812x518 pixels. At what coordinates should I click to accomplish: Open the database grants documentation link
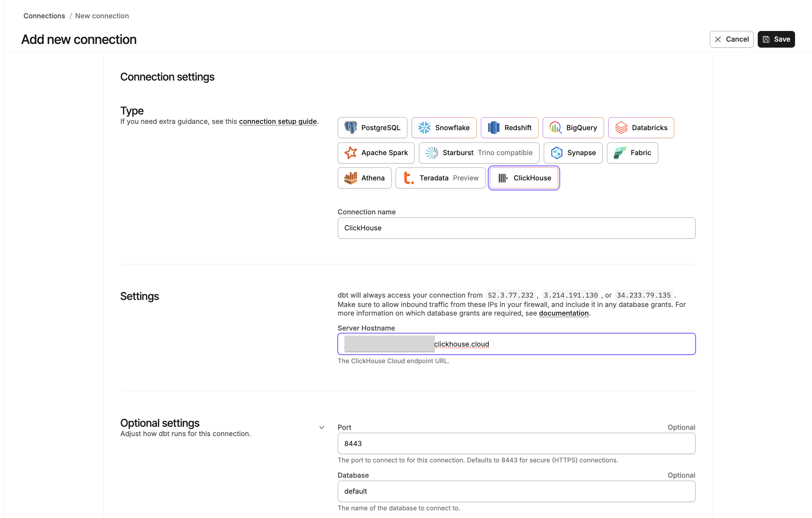pos(563,313)
